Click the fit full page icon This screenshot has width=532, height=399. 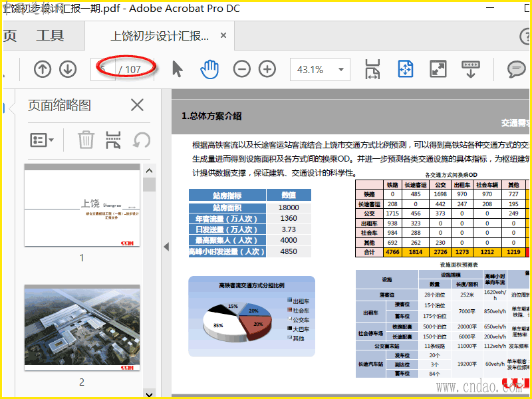406,70
